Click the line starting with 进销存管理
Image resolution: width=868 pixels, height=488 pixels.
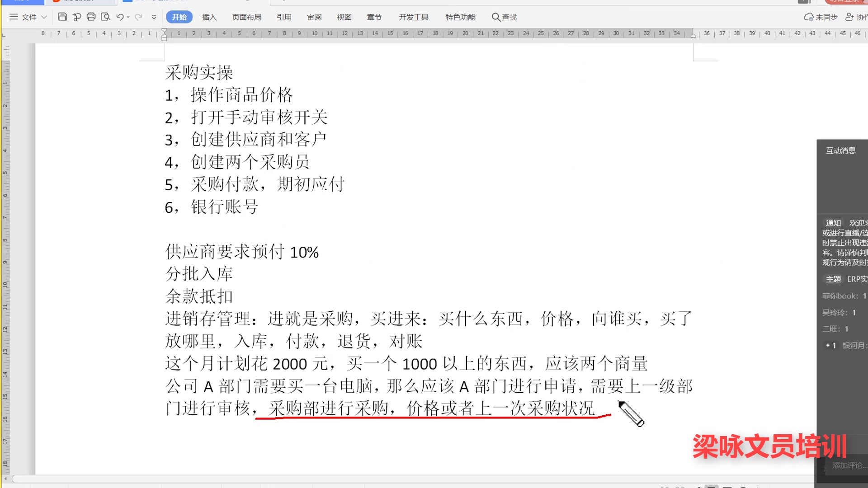429,319
